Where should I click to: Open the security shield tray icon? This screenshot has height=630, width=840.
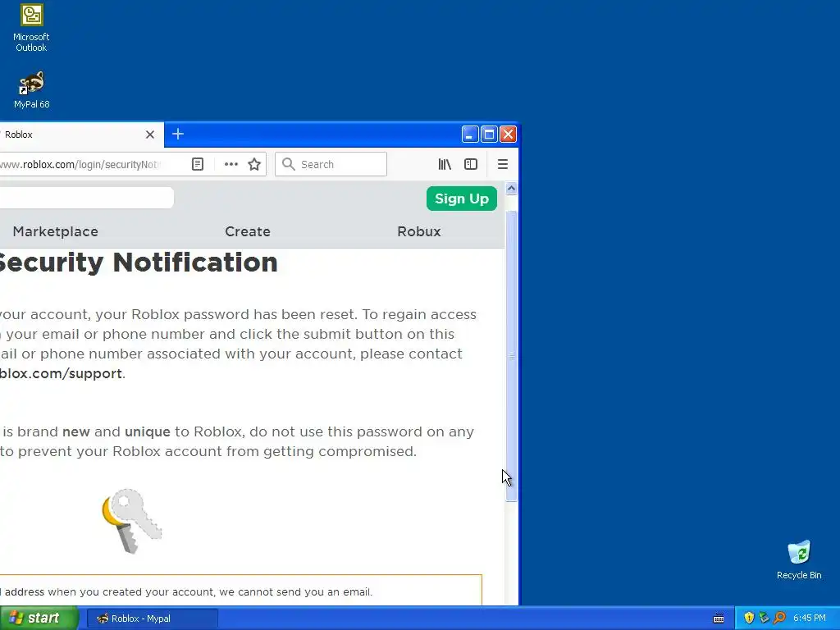pyautogui.click(x=749, y=618)
